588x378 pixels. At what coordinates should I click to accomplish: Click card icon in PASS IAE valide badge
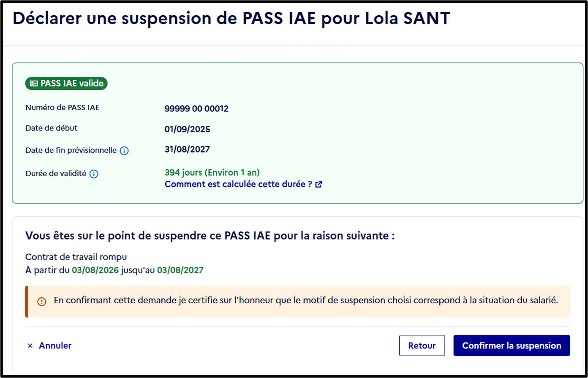click(x=34, y=84)
